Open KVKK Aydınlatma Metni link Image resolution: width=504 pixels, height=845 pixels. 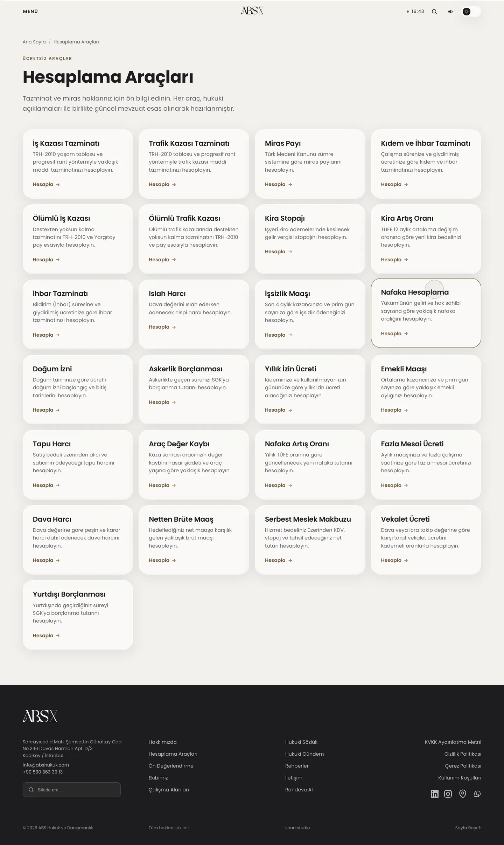tap(453, 742)
